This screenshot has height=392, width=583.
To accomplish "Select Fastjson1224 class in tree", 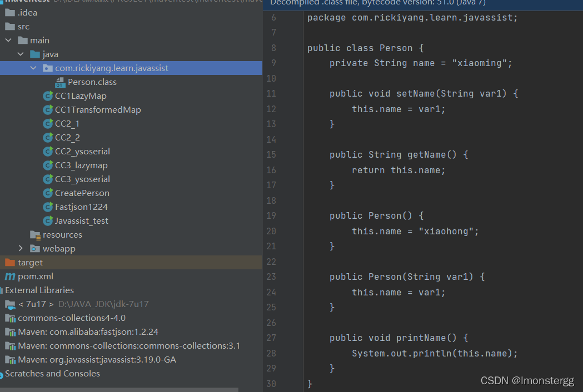I will click(81, 207).
